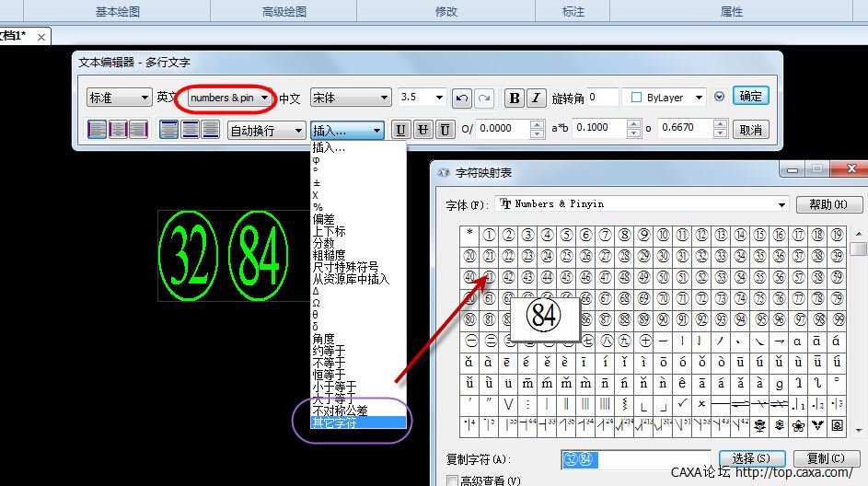Click the undo icon in text editor
The height and width of the screenshot is (486, 868).
pos(462,98)
